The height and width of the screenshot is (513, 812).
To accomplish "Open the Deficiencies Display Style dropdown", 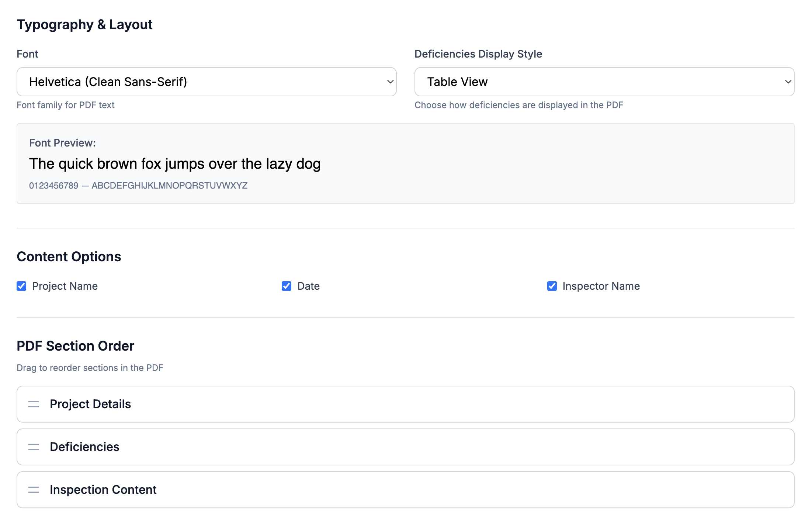I will tap(605, 82).
